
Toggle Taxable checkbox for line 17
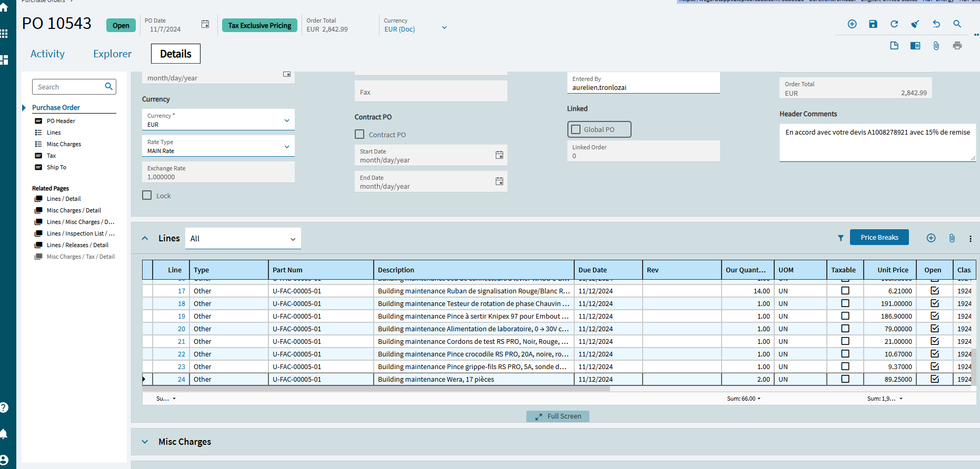pyautogui.click(x=845, y=290)
